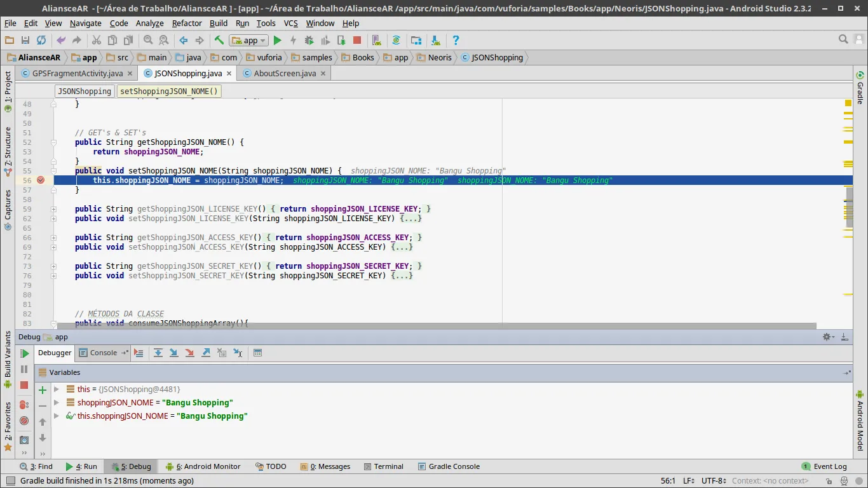
Task: Expand the folded getShoppingJSON_LICENSE_KEY method
Action: [x=54, y=209]
